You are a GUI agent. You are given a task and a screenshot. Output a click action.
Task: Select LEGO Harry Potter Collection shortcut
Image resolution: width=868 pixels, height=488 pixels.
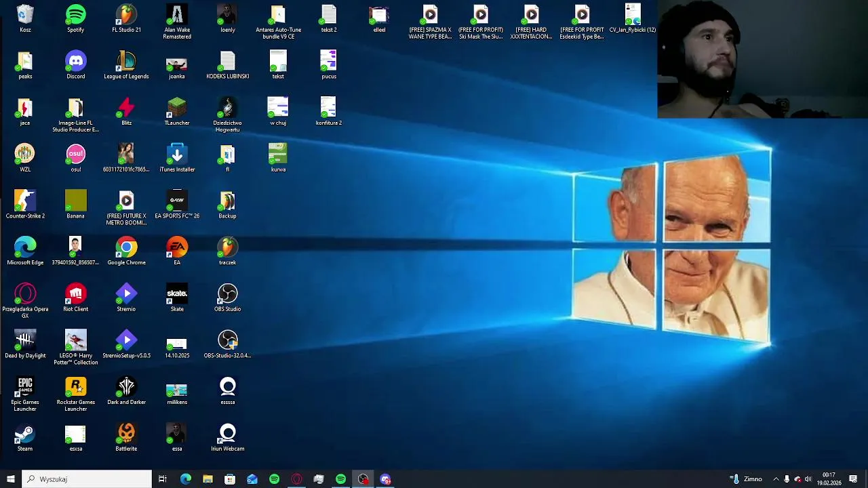(x=75, y=348)
